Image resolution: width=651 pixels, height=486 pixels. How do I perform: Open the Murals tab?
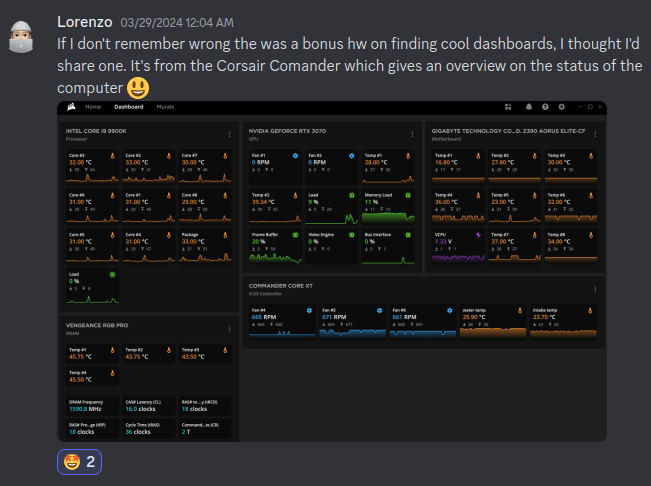(165, 107)
